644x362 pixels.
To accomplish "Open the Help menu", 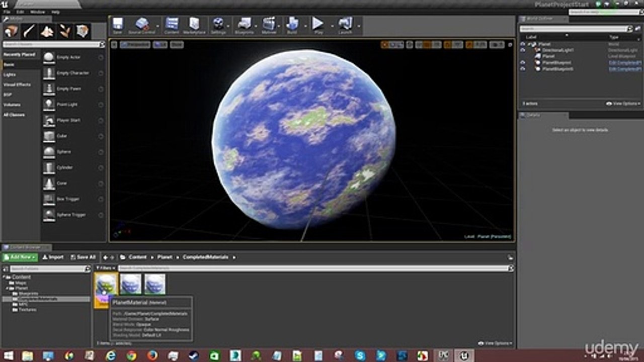I will [55, 12].
